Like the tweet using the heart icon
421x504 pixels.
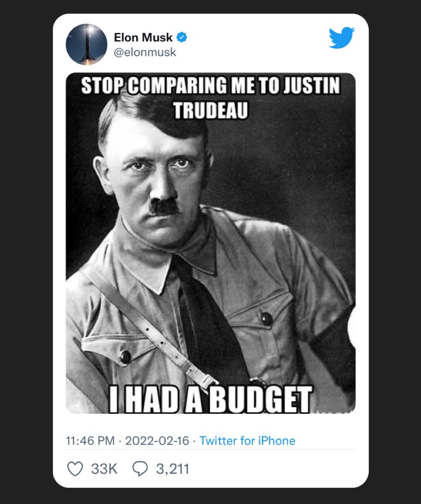tap(75, 468)
